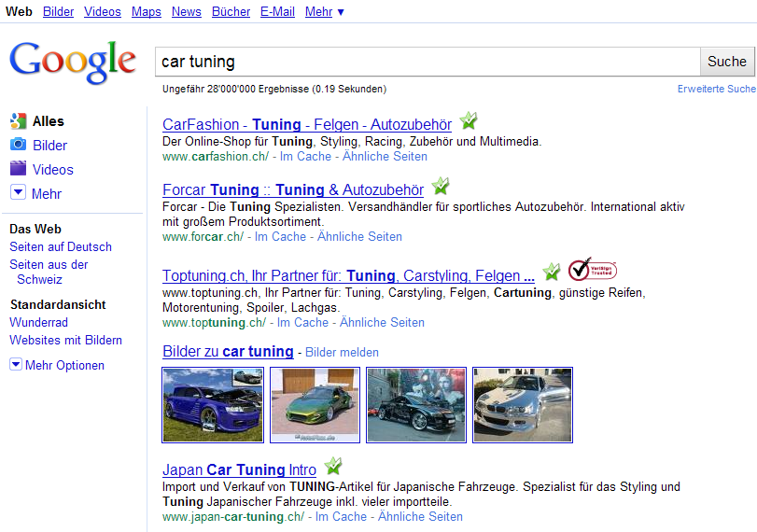Click the Videos film icon in sidebar
This screenshot has width=757, height=532.
click(x=18, y=169)
